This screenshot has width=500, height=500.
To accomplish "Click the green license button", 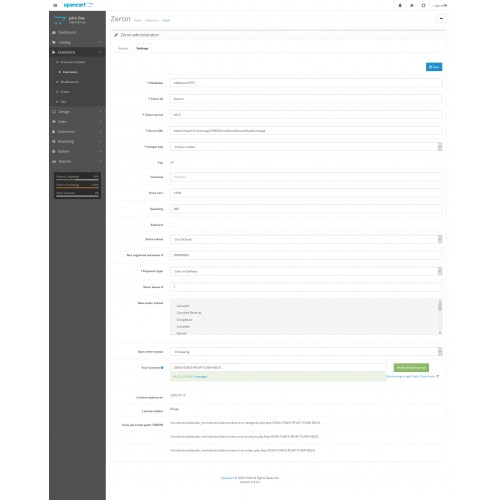I will tap(411, 368).
